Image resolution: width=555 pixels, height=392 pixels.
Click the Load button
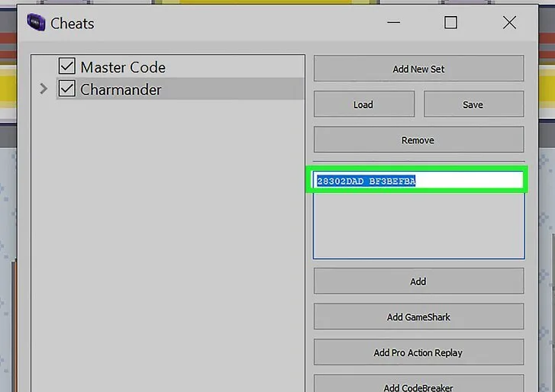(363, 104)
